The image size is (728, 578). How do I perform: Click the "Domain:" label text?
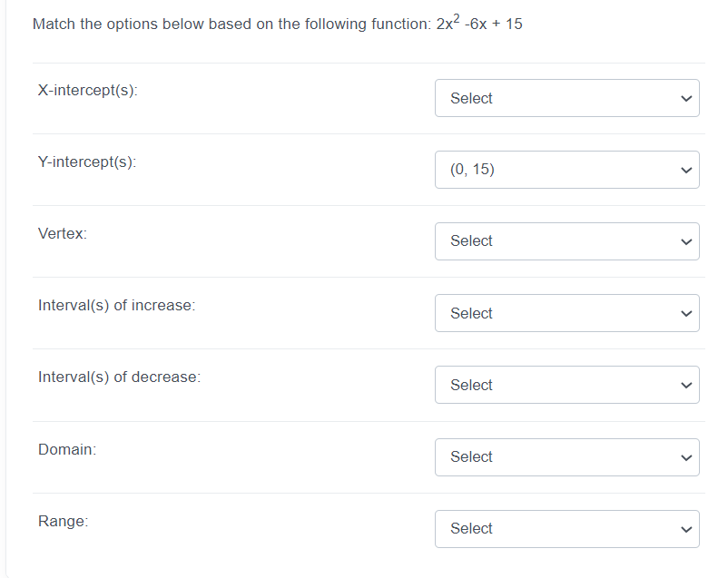(x=67, y=449)
